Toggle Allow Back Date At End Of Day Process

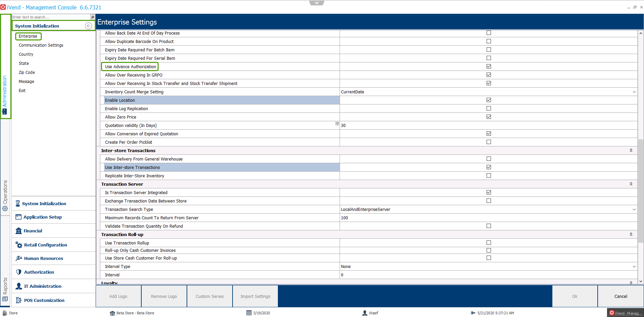(x=489, y=33)
